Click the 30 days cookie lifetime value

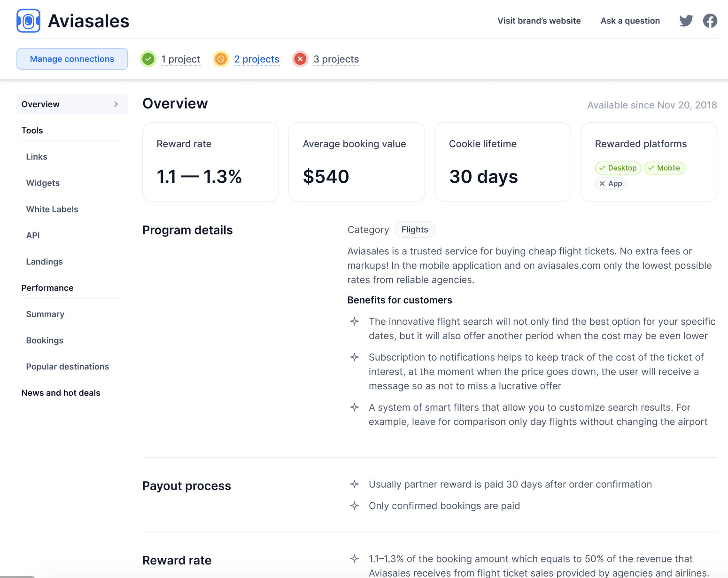(483, 177)
